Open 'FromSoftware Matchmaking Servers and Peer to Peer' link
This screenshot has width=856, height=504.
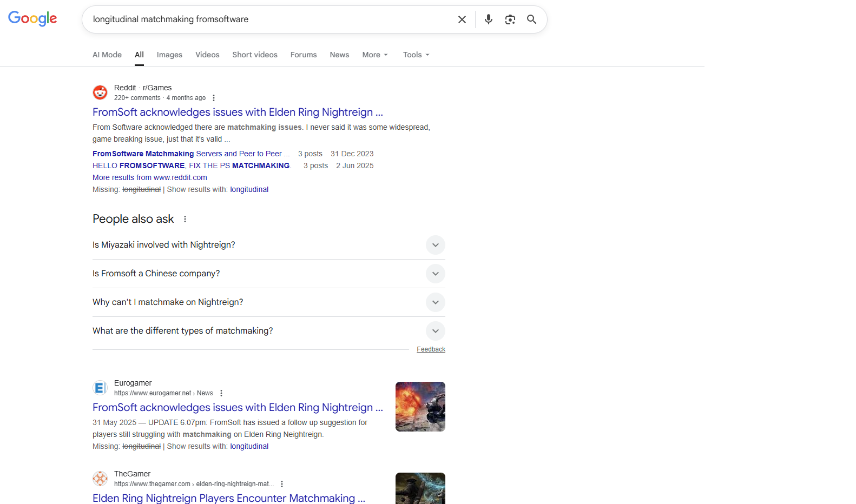[x=191, y=154]
